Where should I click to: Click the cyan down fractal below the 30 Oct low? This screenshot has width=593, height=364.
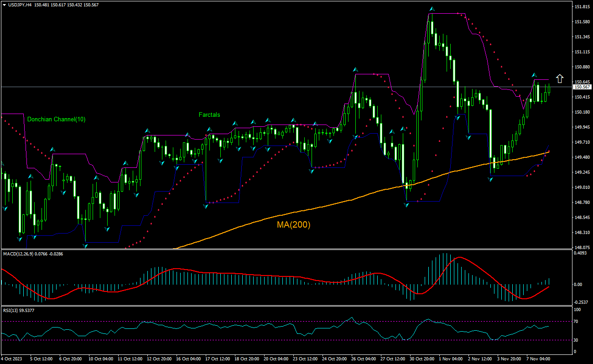tap(406, 205)
